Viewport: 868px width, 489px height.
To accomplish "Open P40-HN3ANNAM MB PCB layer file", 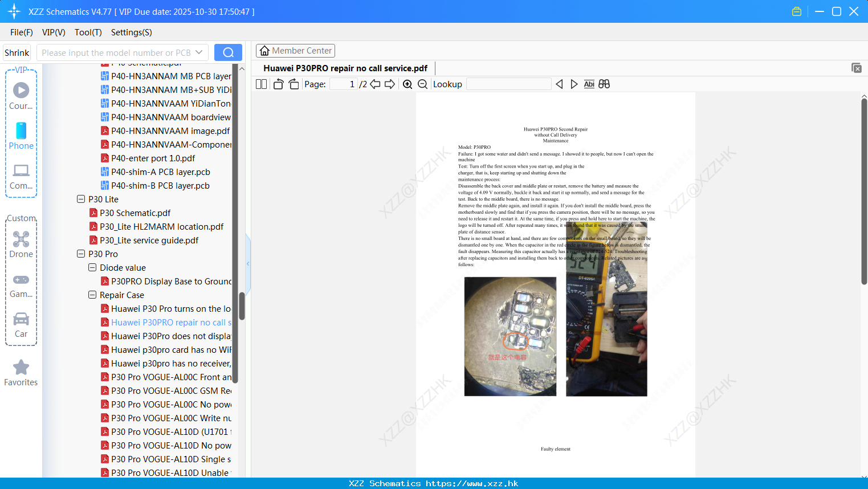I will [166, 76].
